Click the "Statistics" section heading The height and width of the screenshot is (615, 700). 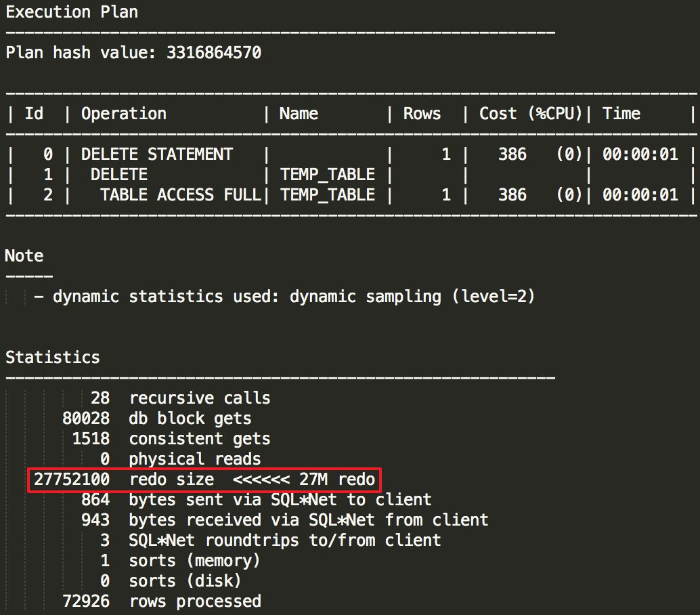click(52, 357)
